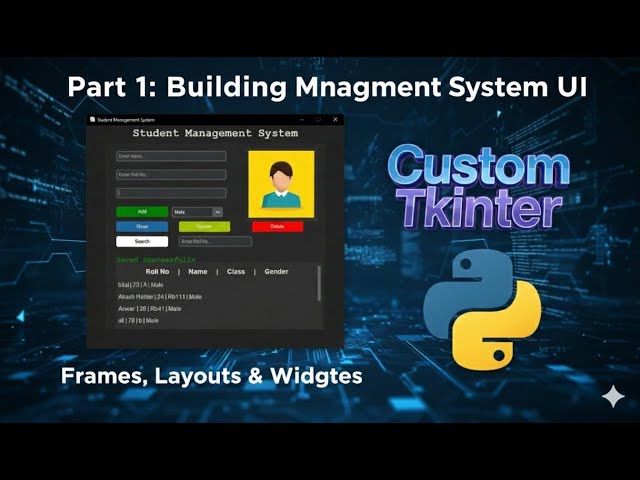Click the green Add button
The height and width of the screenshot is (480, 640).
(142, 211)
